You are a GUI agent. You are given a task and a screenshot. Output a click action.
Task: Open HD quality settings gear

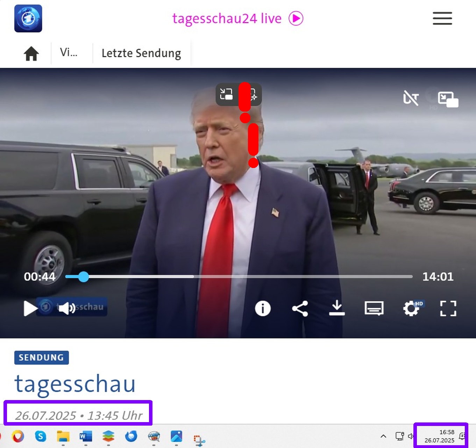411,309
